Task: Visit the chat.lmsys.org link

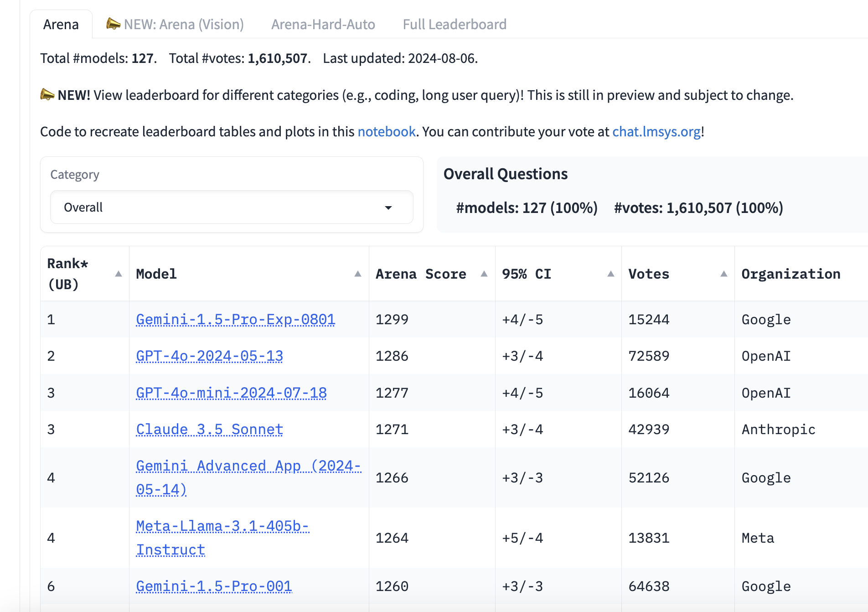Action: click(x=656, y=131)
